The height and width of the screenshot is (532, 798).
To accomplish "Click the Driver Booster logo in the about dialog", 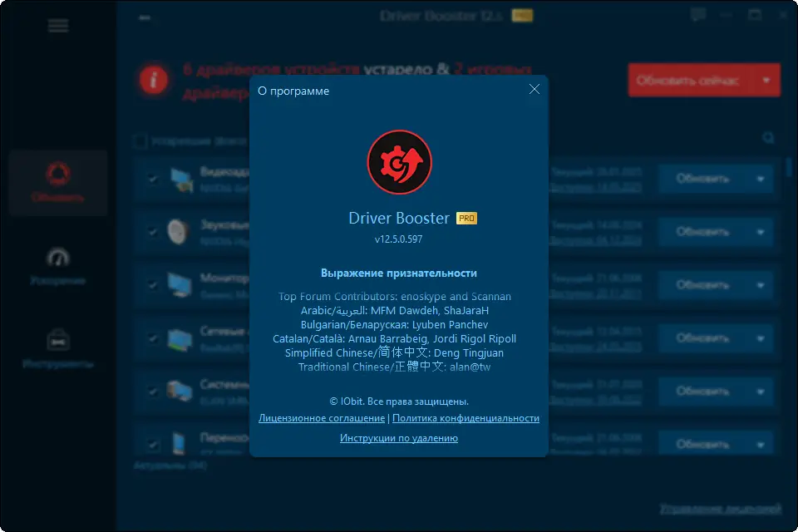I will (x=400, y=162).
